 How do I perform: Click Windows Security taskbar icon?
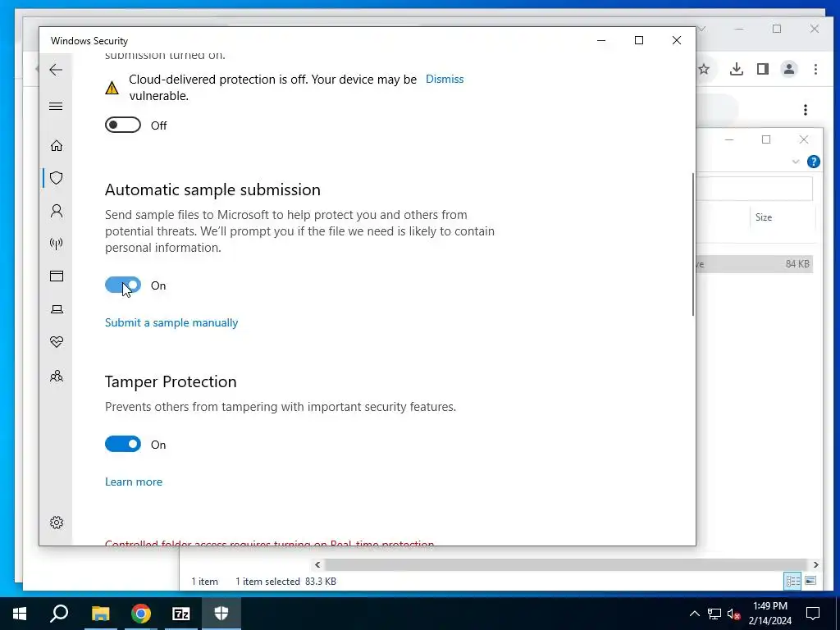coord(221,614)
